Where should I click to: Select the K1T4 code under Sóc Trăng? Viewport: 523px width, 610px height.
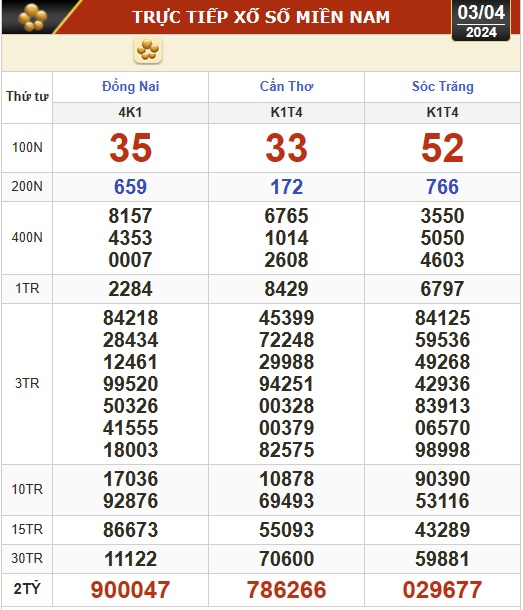click(x=442, y=112)
